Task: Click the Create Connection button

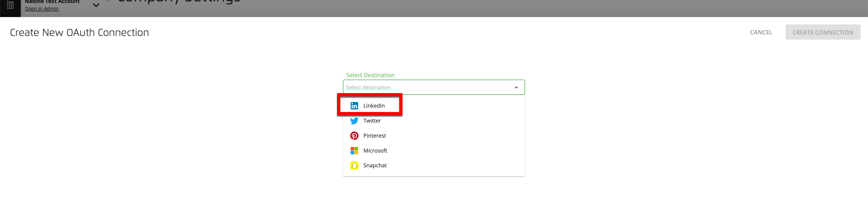Action: point(822,32)
